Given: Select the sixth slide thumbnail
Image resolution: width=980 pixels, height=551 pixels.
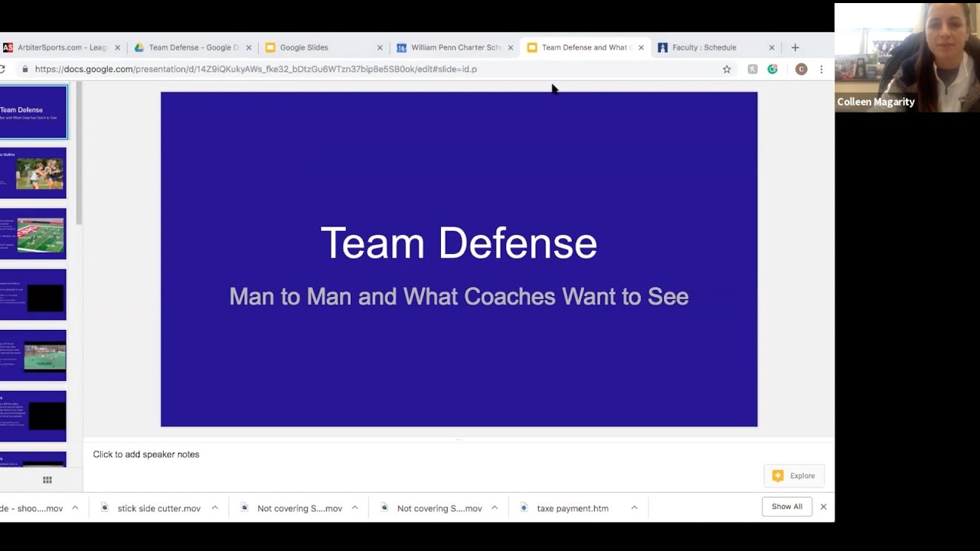Looking at the screenshot, I should [33, 416].
